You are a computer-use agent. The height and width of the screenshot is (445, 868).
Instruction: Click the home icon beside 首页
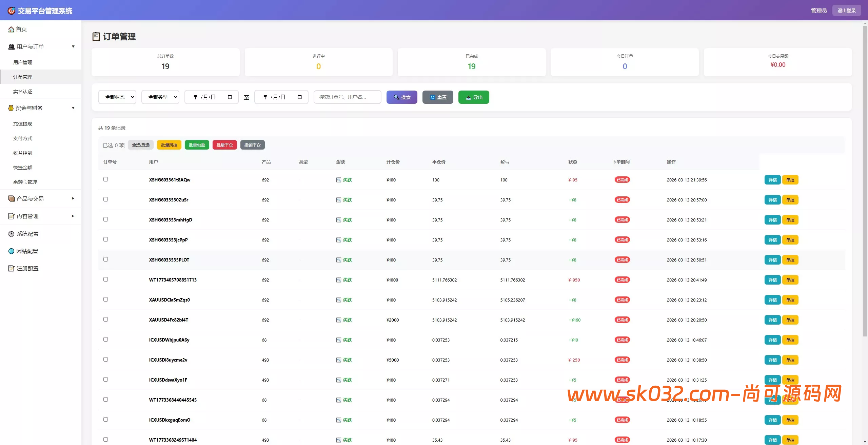click(11, 30)
